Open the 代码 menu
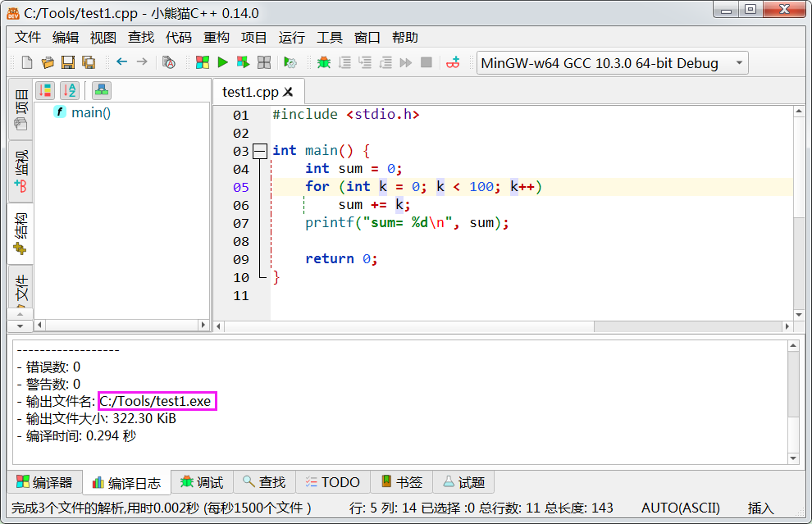Viewport: 812px width, 524px height. (179, 37)
